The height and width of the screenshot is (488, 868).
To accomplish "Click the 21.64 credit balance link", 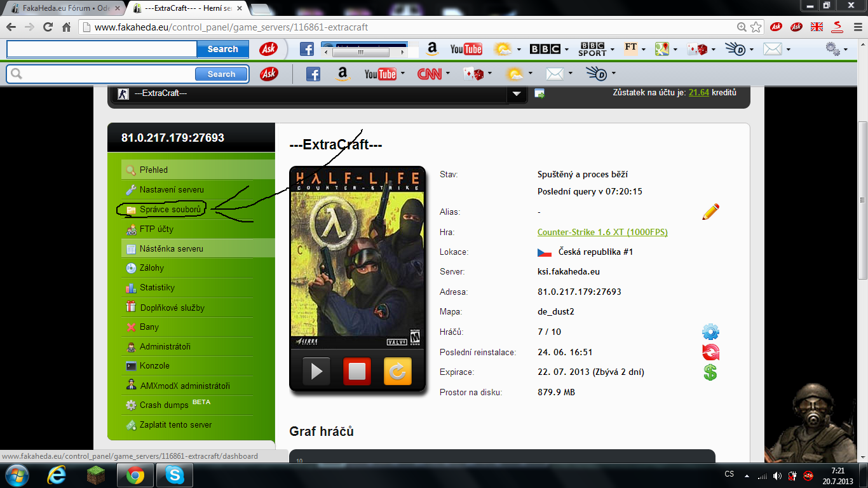I will coord(698,92).
